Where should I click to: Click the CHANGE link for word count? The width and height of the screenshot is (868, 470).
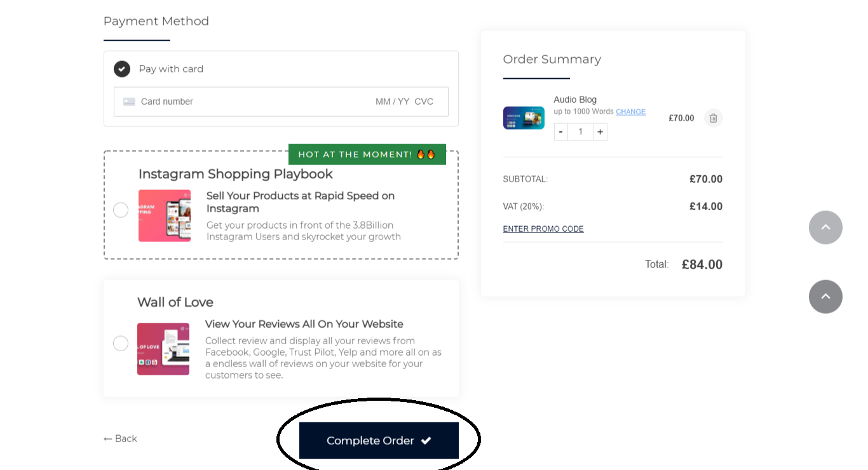click(x=630, y=112)
